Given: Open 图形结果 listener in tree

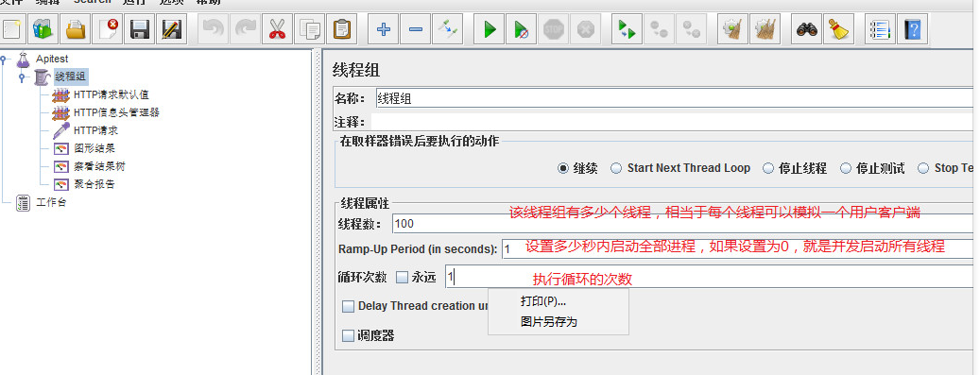Looking at the screenshot, I should point(95,148).
